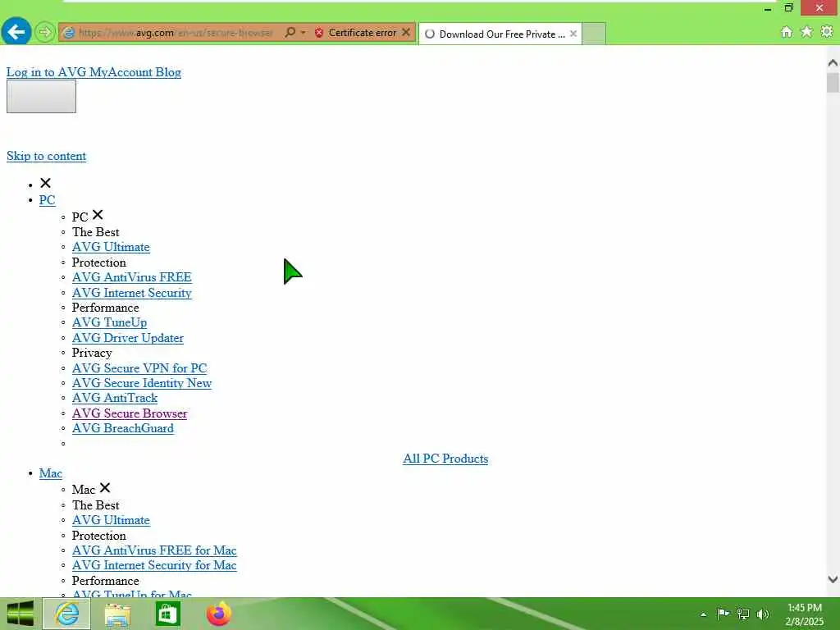Viewport: 840px width, 630px height.
Task: Open the Certificate error notice
Action: point(362,33)
